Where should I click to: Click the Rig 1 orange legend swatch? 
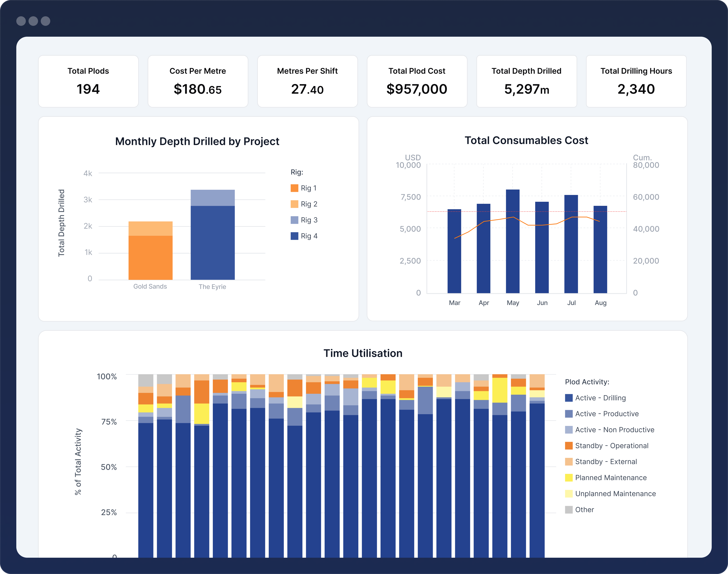point(294,188)
